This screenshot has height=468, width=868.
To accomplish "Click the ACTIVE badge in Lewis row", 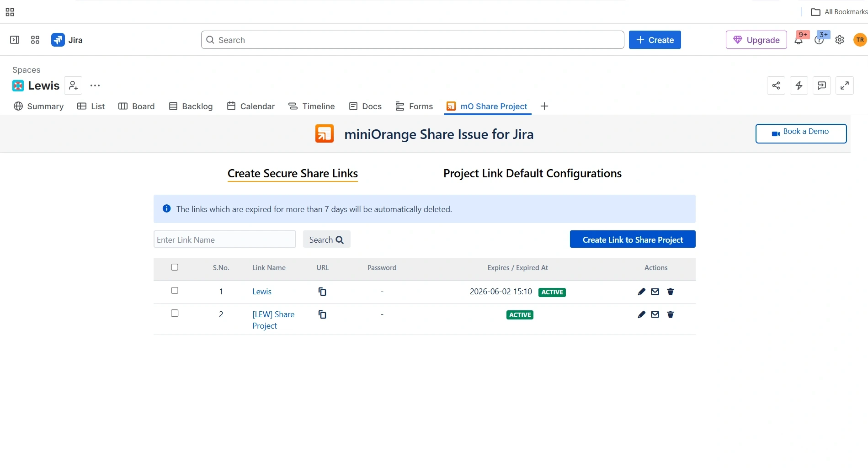I will [x=552, y=292].
